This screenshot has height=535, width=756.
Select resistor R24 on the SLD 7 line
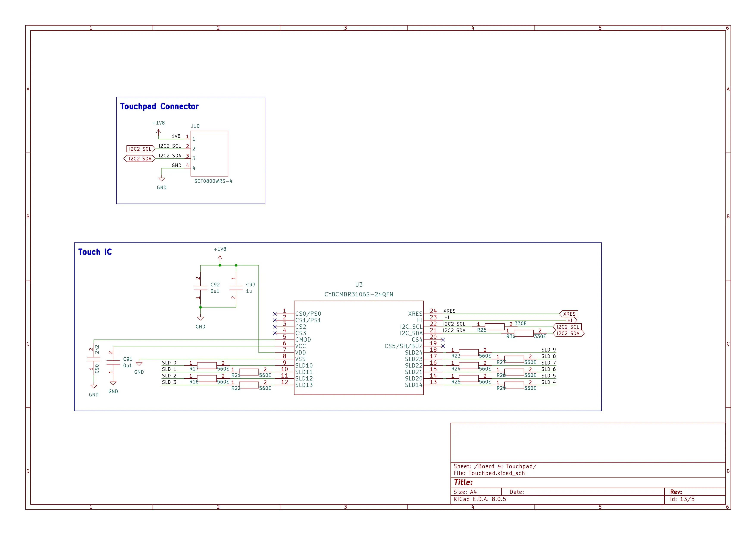pos(469,365)
